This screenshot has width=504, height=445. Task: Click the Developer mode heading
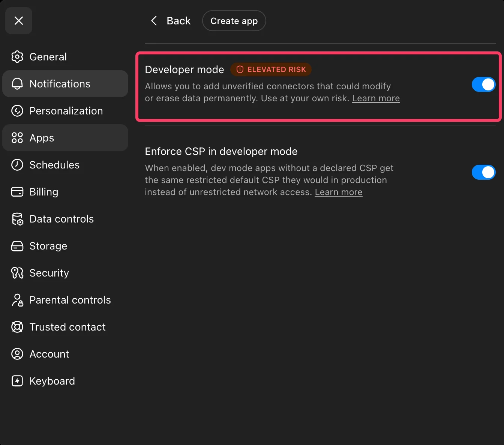click(x=184, y=69)
